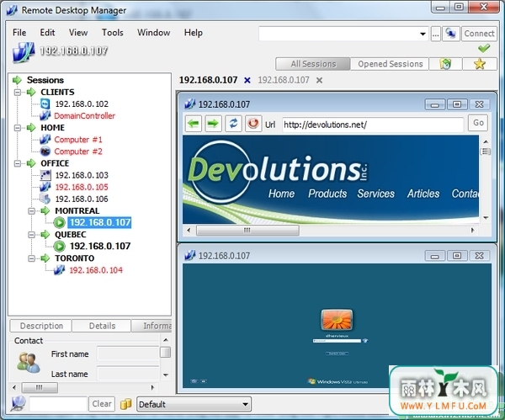Refresh the embedded browser page
The height and width of the screenshot is (420, 505).
pyautogui.click(x=233, y=124)
